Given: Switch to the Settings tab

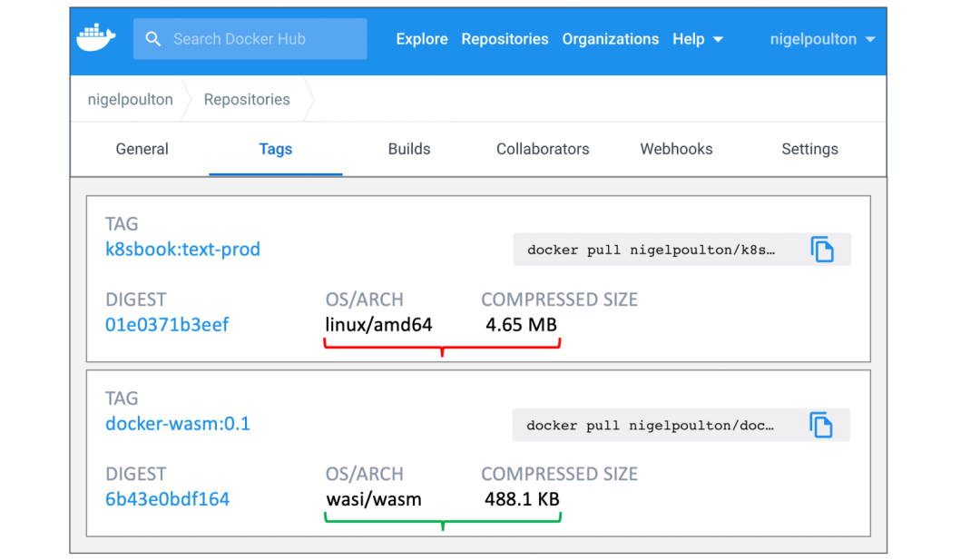Looking at the screenshot, I should coord(810,149).
